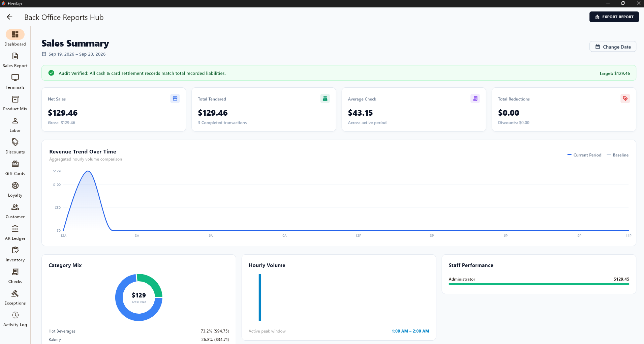Click the Total Tendered register icon
Screen dimensions: 644x344
[325, 98]
